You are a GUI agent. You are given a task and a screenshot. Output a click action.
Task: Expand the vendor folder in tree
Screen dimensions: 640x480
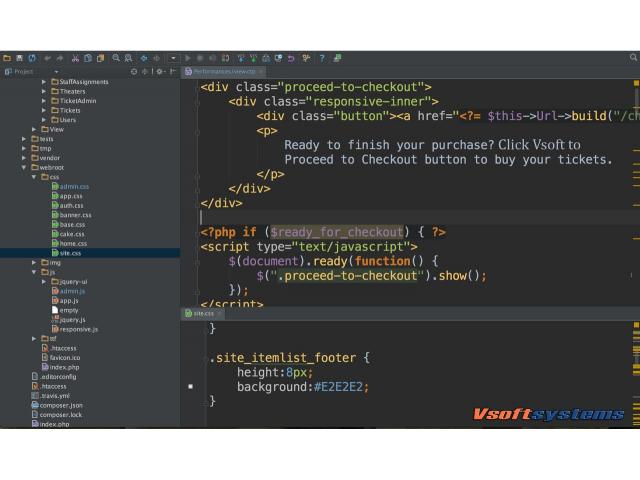coord(25,158)
